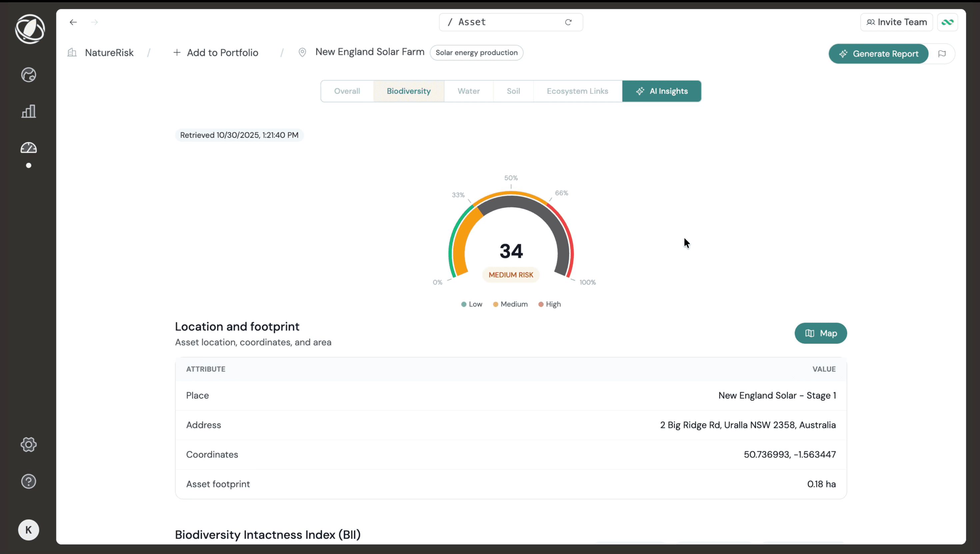The width and height of the screenshot is (980, 554).
Task: Open the AI Insights tab
Action: pyautogui.click(x=662, y=91)
